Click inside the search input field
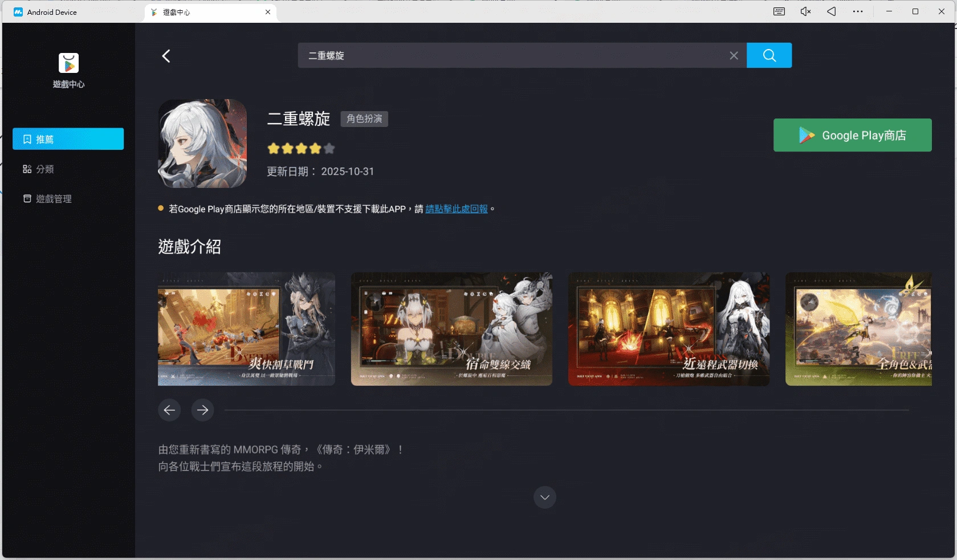Image resolution: width=957 pixels, height=560 pixels. [x=513, y=55]
